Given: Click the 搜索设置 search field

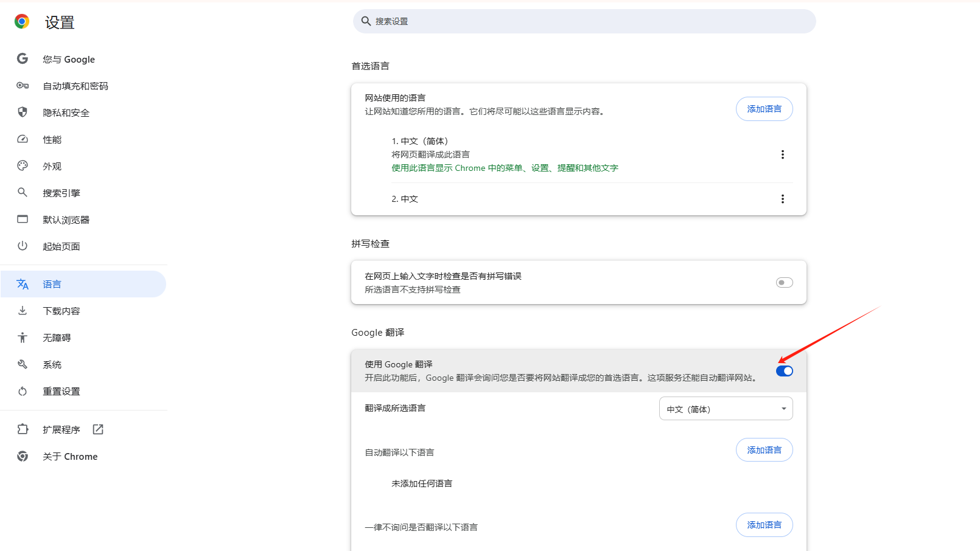Looking at the screenshot, I should click(x=584, y=21).
